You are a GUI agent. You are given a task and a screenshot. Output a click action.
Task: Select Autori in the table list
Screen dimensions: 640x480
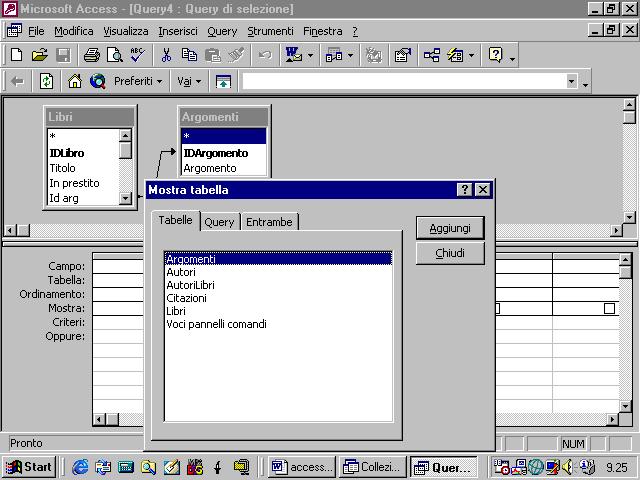coord(278,272)
